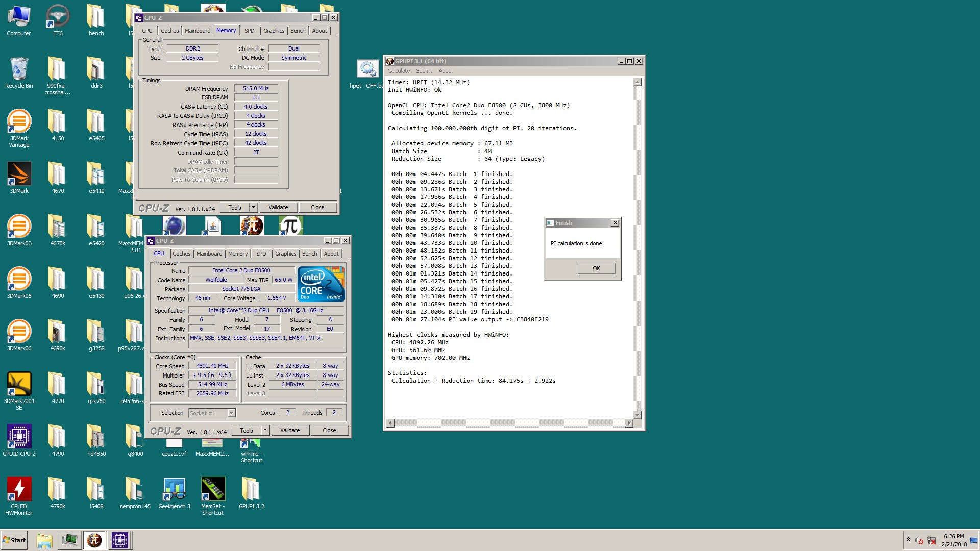Screen dimensions: 980x551
Task: Click OK in the Finish dialog
Action: click(x=597, y=268)
